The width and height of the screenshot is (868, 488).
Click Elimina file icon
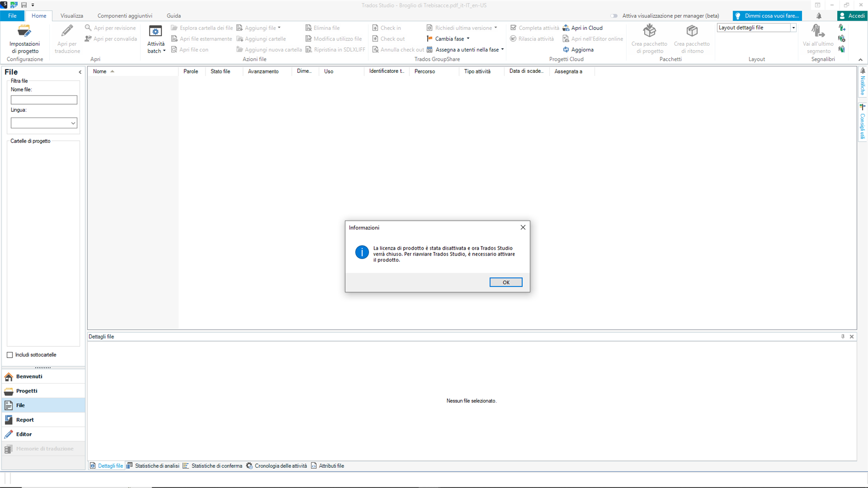pyautogui.click(x=309, y=28)
